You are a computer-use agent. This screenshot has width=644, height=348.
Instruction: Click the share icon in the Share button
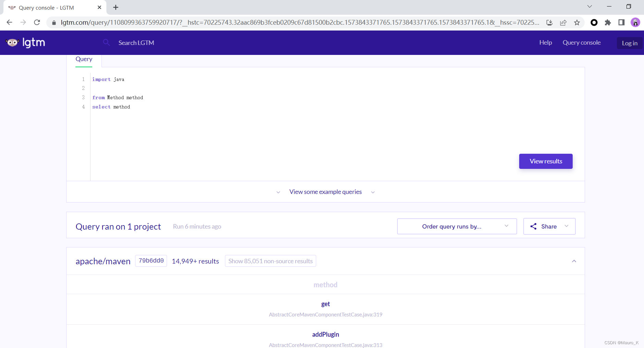(533, 227)
